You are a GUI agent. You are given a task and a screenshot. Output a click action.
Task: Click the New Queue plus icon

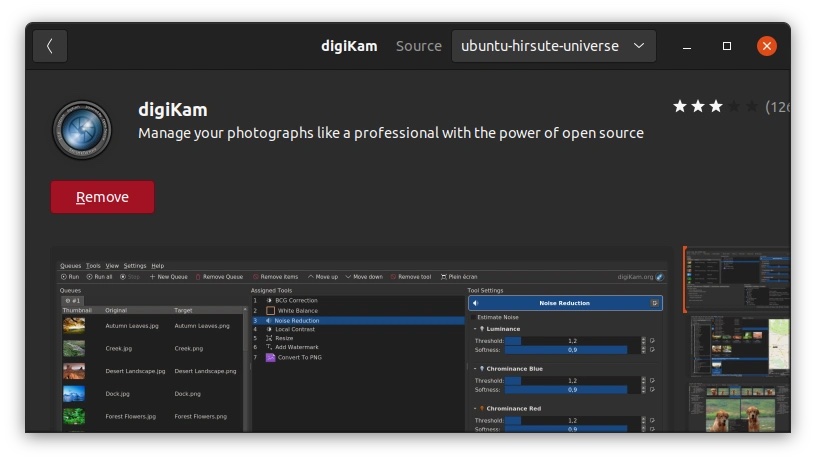152,277
